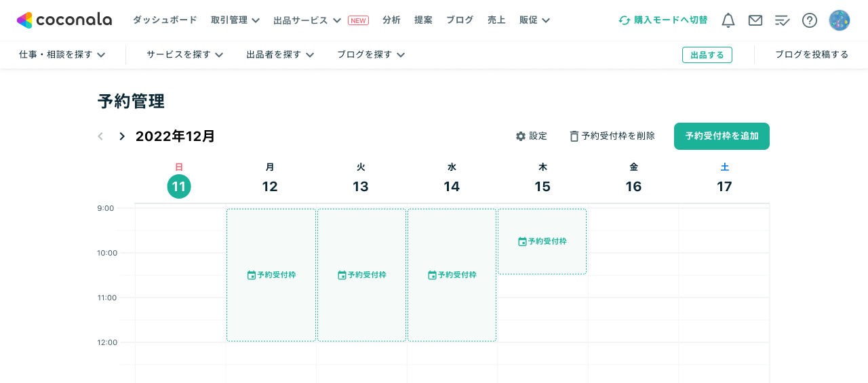This screenshot has width=868, height=383.
Task: Open the サービスを探す dropdown
Action: (x=184, y=55)
